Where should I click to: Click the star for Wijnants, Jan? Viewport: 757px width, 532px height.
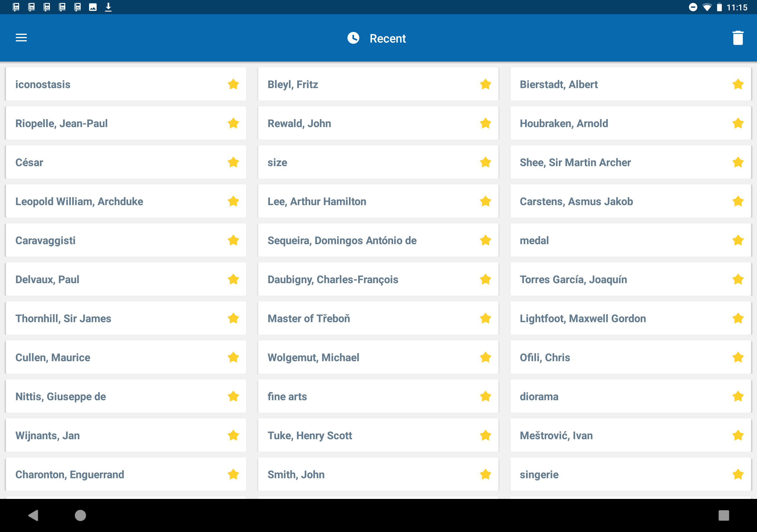click(x=233, y=435)
